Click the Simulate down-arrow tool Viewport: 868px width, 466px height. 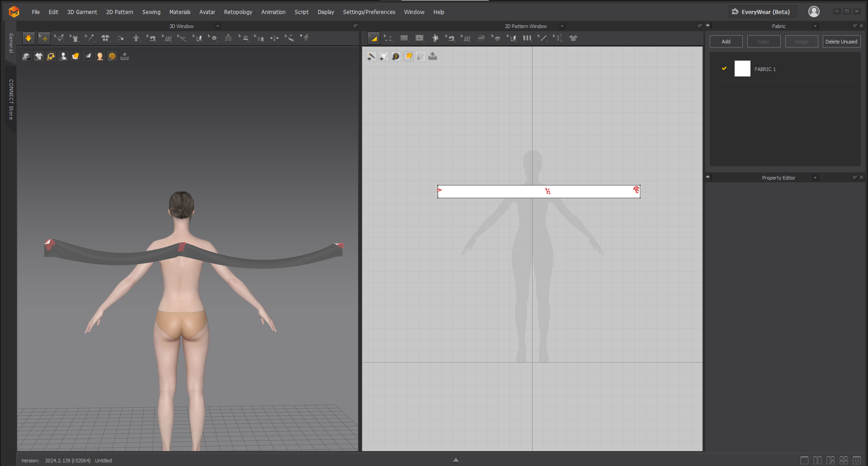pos(28,38)
